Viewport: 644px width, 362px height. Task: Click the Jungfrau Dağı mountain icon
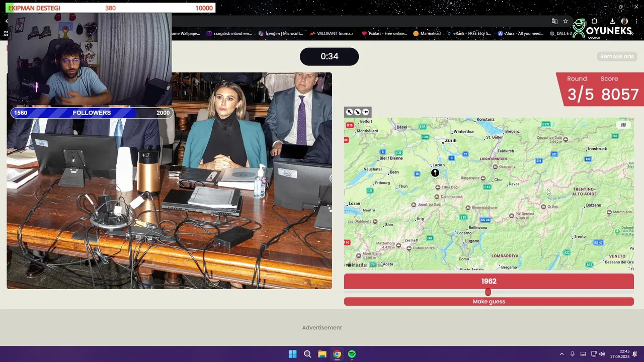(x=414, y=205)
